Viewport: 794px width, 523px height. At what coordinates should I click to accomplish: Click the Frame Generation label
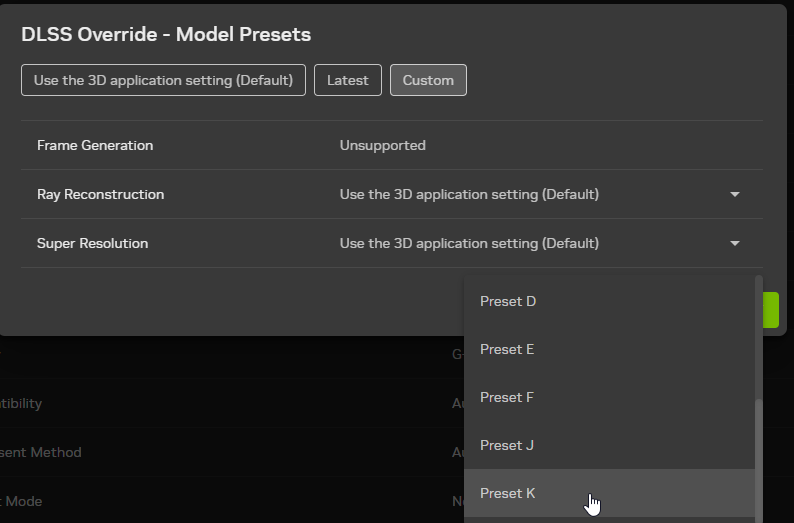[x=95, y=145]
